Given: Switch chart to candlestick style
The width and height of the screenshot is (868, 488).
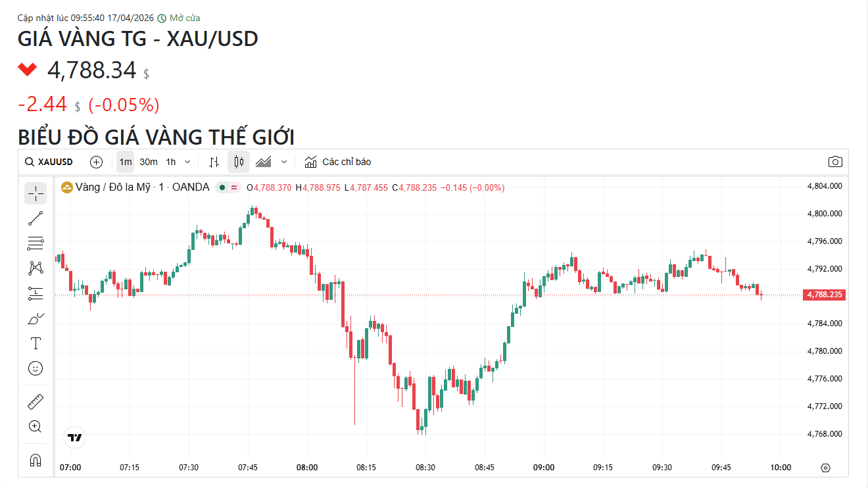Looking at the screenshot, I should pyautogui.click(x=239, y=162).
